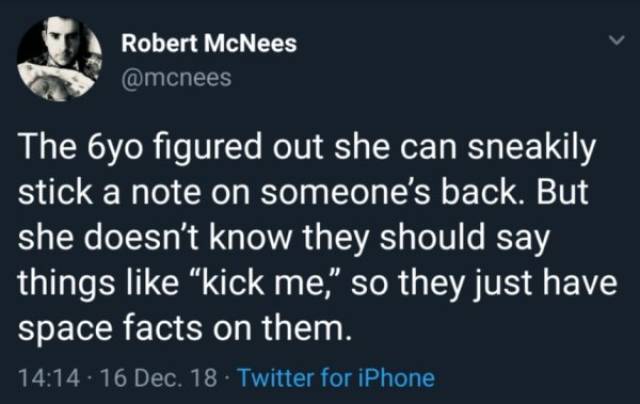Select the 16 Dec. 18 date
640x404 pixels.
[x=158, y=378]
